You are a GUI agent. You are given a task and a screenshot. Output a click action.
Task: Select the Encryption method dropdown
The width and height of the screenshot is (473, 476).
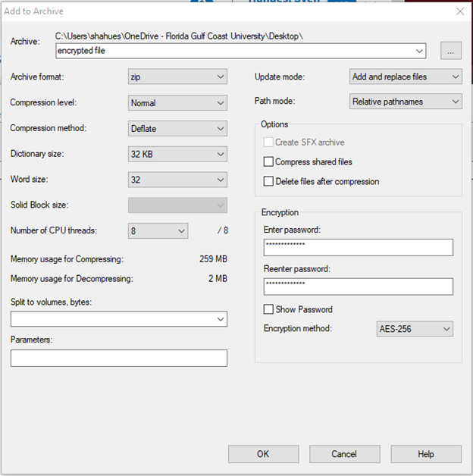(x=415, y=329)
